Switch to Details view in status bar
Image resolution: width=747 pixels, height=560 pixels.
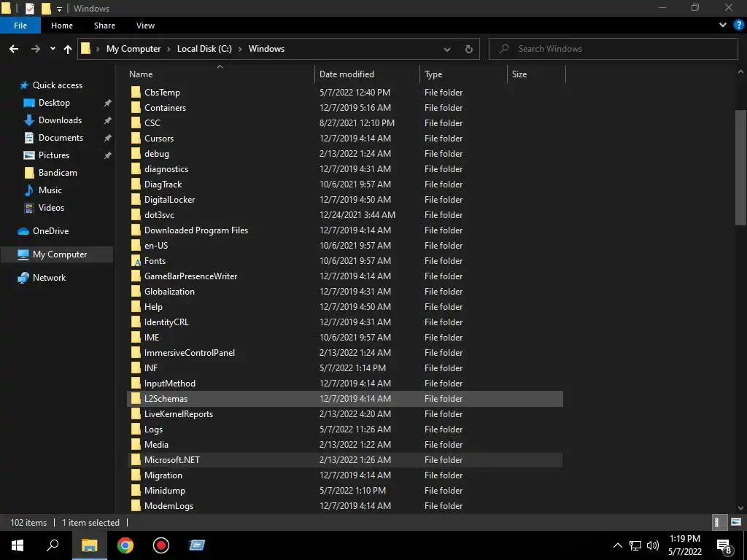718,522
